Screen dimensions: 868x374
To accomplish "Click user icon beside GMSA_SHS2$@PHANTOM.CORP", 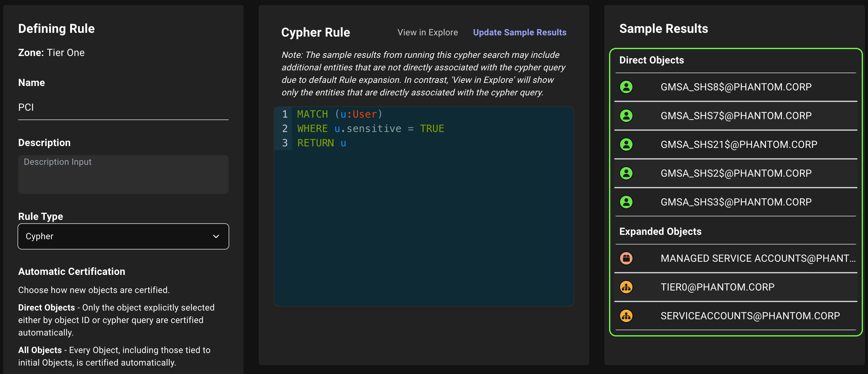I will 626,173.
